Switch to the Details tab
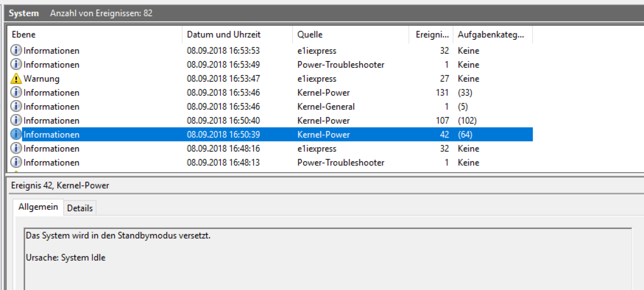 [80, 208]
